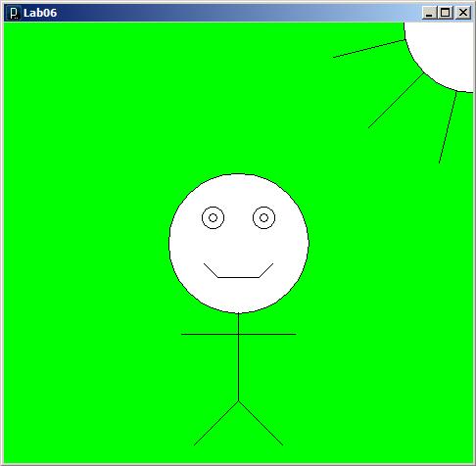Minimize the Lab06 window
This screenshot has height=466, width=476.
tap(429, 13)
